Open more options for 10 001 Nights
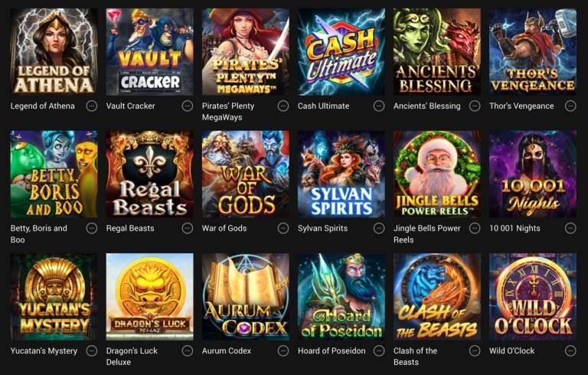This screenshot has height=375, width=588. 570,228
